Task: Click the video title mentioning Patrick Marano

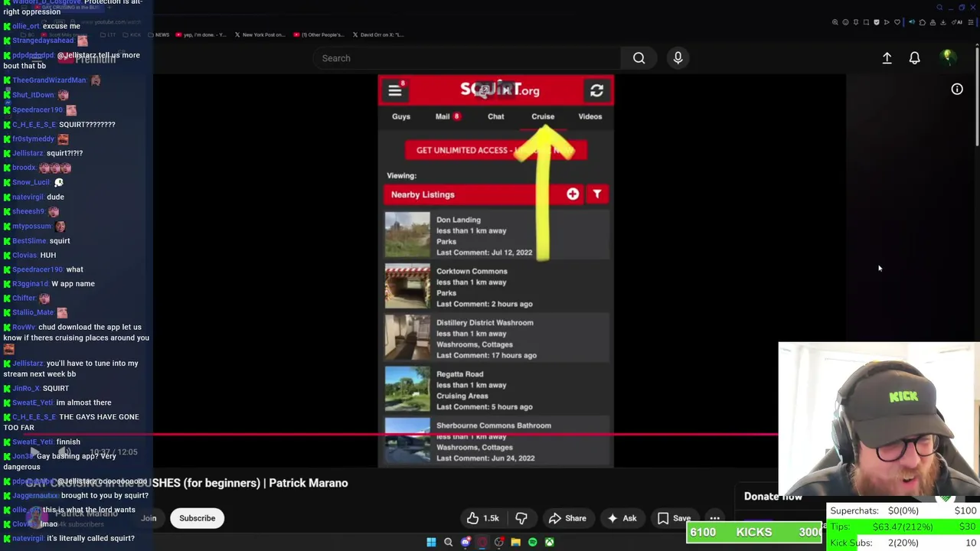Action: [187, 483]
